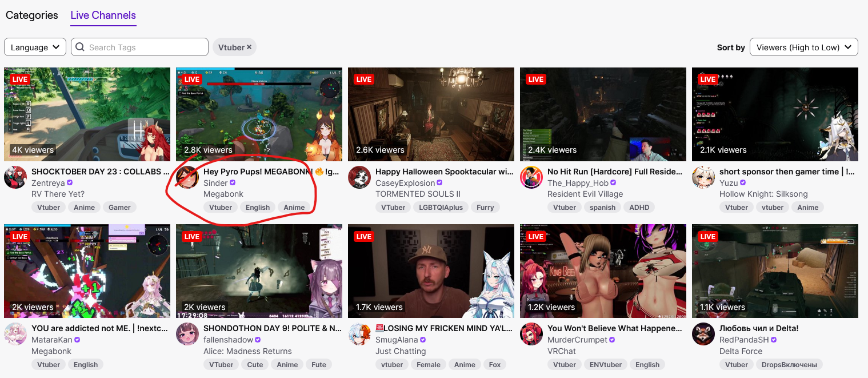868x378 pixels.
Task: Open the No Hit Run Hardcore title
Action: point(615,172)
